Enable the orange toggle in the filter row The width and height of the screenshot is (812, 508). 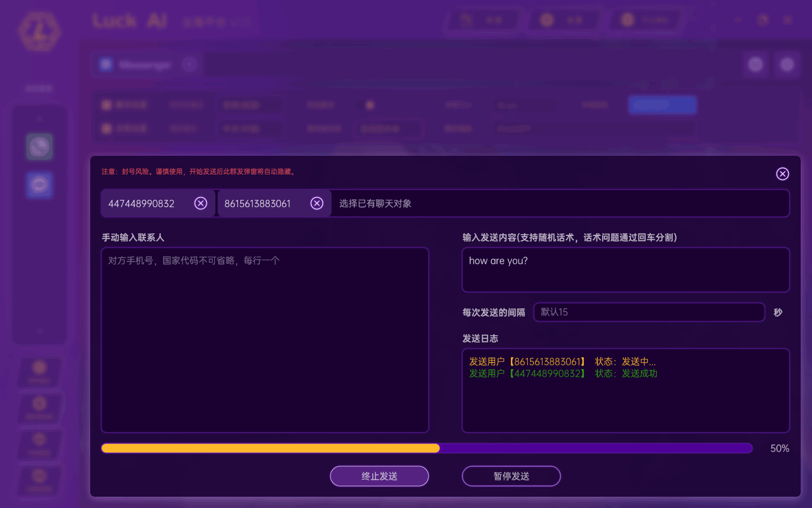pyautogui.click(x=369, y=105)
